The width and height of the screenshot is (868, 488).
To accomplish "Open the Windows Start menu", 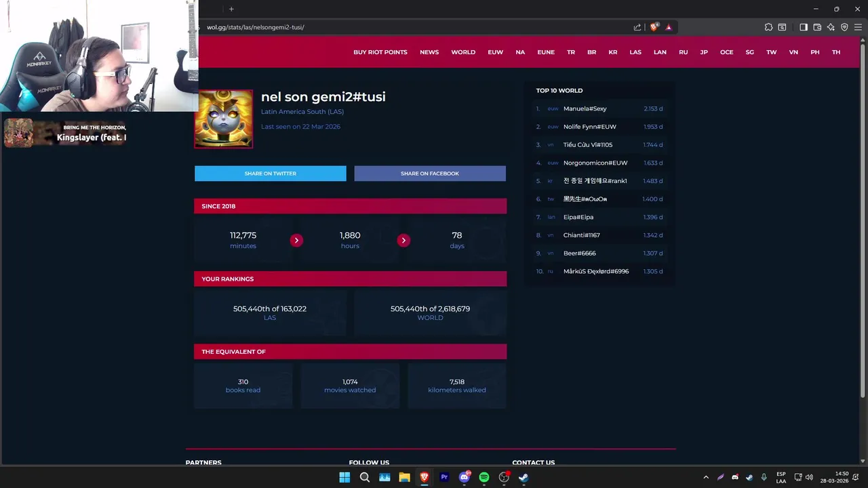I will click(344, 477).
